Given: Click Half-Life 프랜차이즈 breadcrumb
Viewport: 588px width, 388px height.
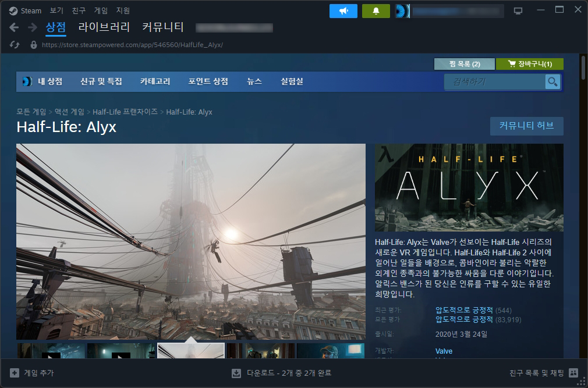Looking at the screenshot, I should click(x=125, y=112).
